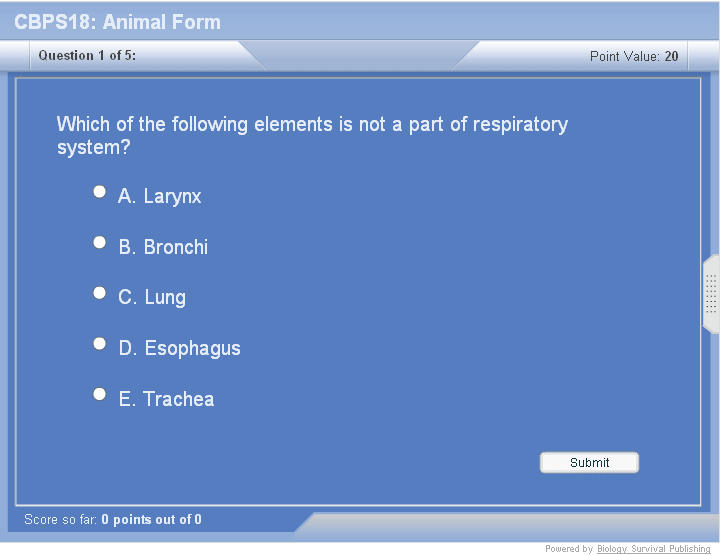721x555 pixels.
Task: Submit the quiz answer
Action: pos(589,462)
